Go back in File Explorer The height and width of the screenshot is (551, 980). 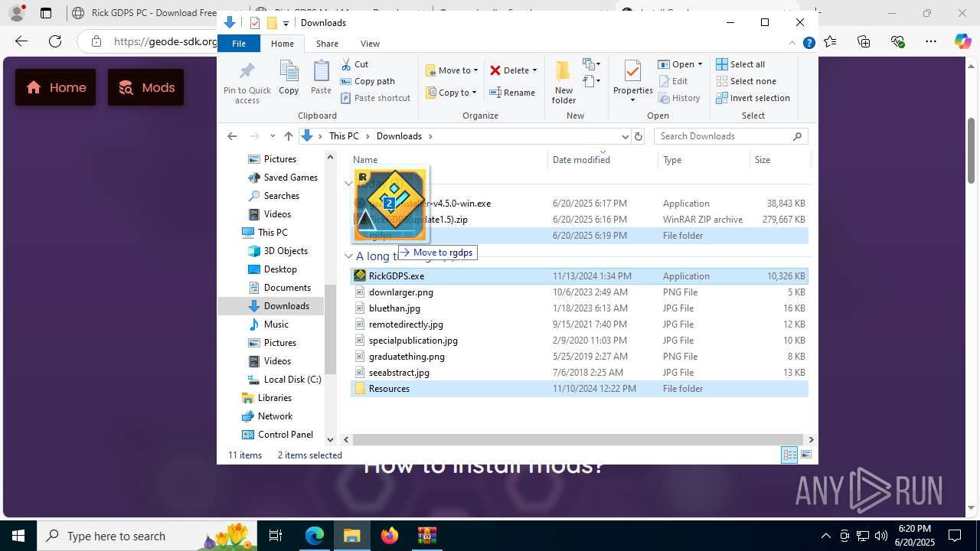pos(232,136)
